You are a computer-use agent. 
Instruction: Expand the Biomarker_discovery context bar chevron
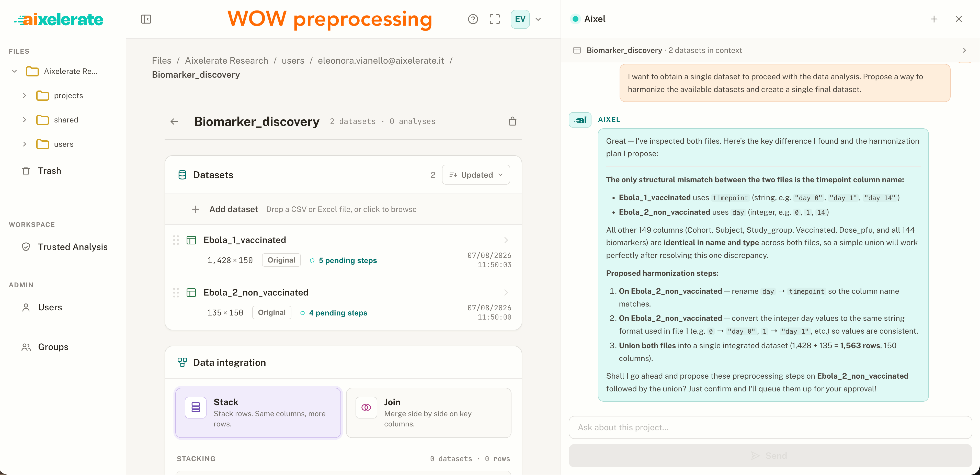[x=964, y=50]
